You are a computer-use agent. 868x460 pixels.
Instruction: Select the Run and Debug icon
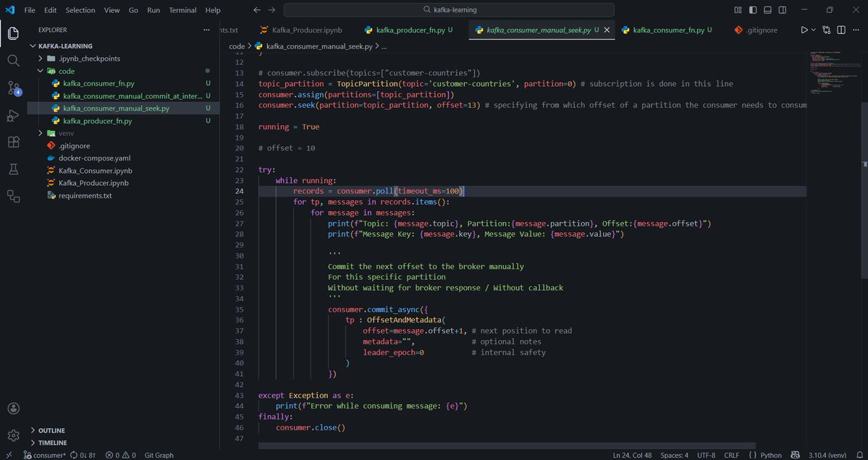13,114
